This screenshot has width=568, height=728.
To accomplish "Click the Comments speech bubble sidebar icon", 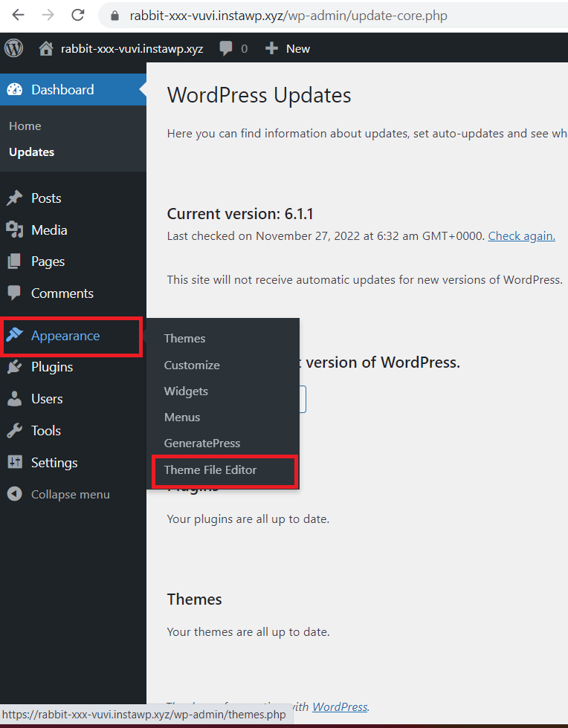I will click(14, 293).
